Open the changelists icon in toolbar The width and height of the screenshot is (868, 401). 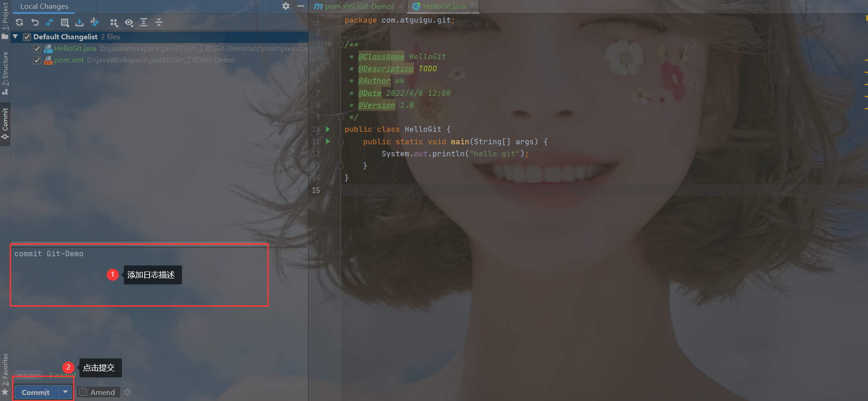pos(65,22)
